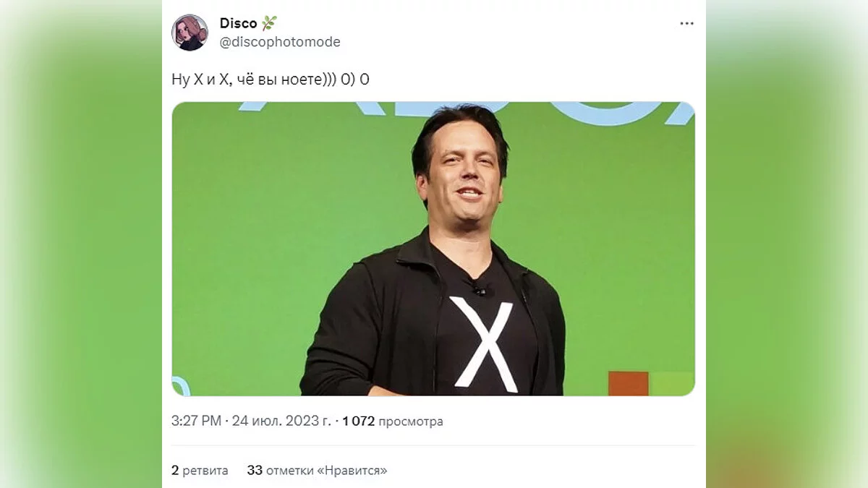Click the date 24 июл. 2023 г.
This screenshot has height=488, width=868.
tap(281, 421)
